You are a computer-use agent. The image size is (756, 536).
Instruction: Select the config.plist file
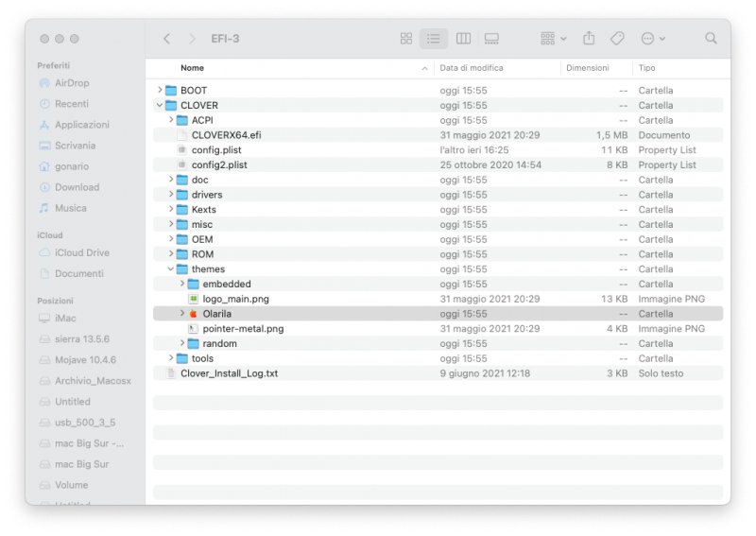438,150
